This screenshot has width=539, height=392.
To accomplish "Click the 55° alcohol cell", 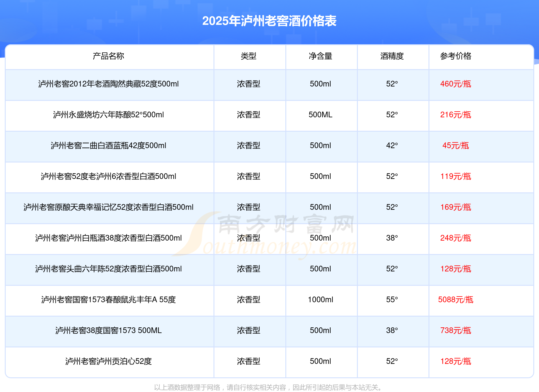I will tap(392, 300).
